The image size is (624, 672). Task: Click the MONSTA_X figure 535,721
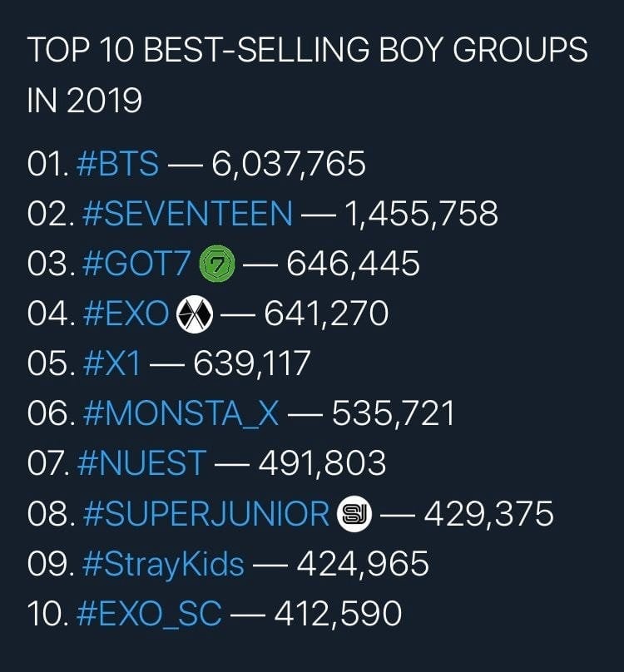[393, 414]
